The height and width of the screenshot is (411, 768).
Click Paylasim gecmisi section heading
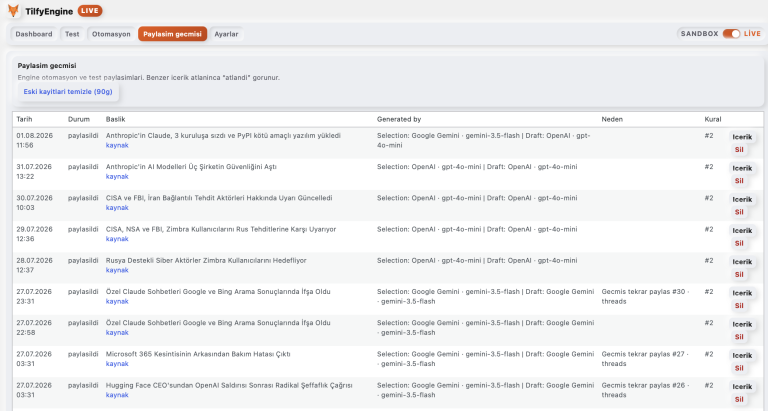pyautogui.click(x=47, y=66)
